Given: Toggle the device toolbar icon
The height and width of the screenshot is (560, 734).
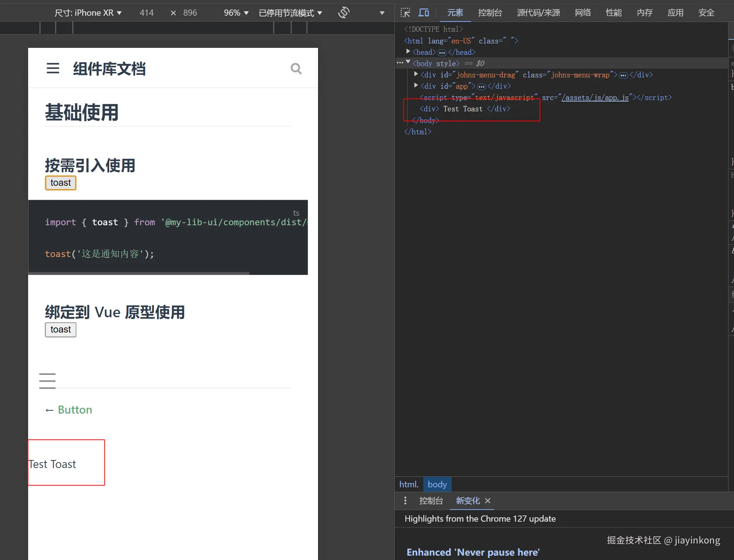Looking at the screenshot, I should [424, 13].
